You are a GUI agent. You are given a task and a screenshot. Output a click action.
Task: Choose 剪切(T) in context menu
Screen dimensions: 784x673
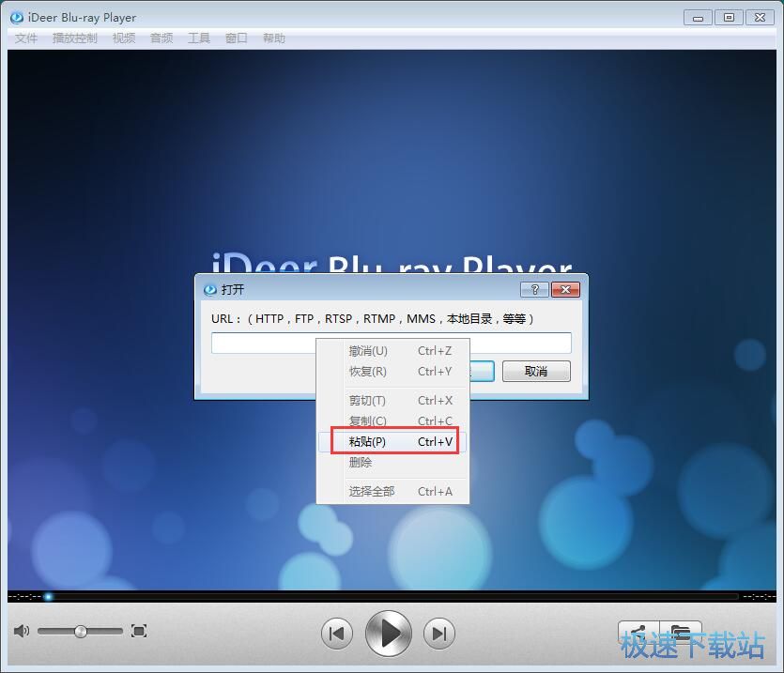[392, 401]
